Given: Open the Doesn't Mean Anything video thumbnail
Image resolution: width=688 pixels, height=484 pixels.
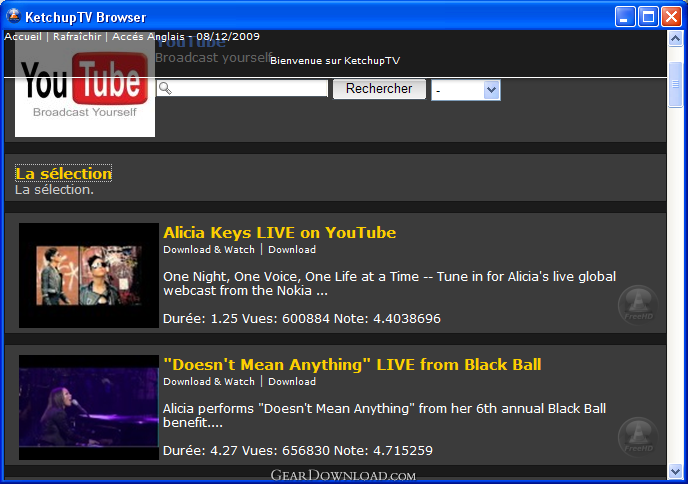Looking at the screenshot, I should pyautogui.click(x=89, y=407).
